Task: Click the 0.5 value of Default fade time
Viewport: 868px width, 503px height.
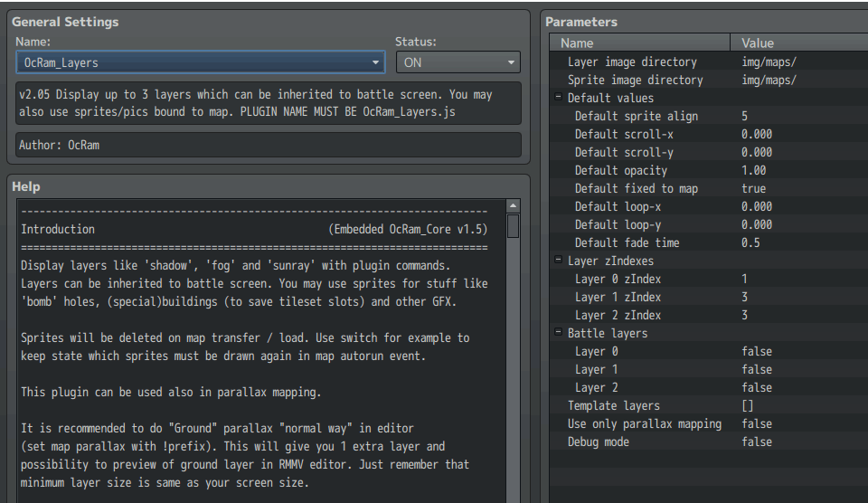Action: point(750,243)
